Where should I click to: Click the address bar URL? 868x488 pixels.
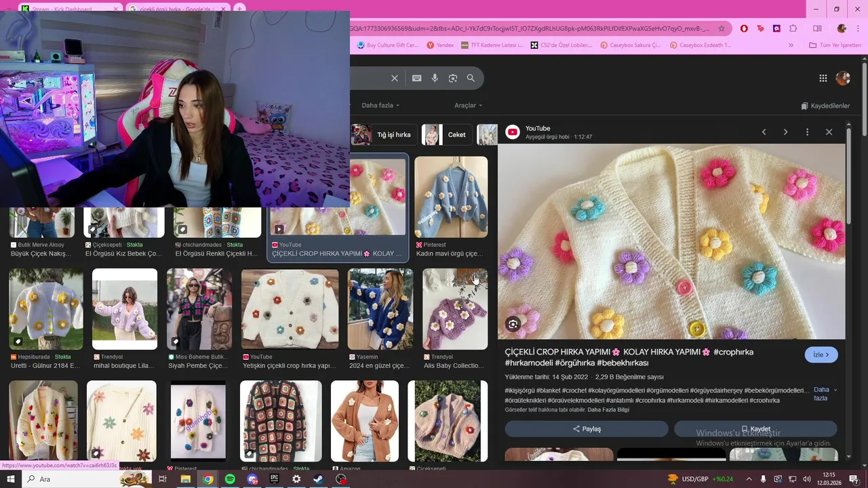pos(530,28)
